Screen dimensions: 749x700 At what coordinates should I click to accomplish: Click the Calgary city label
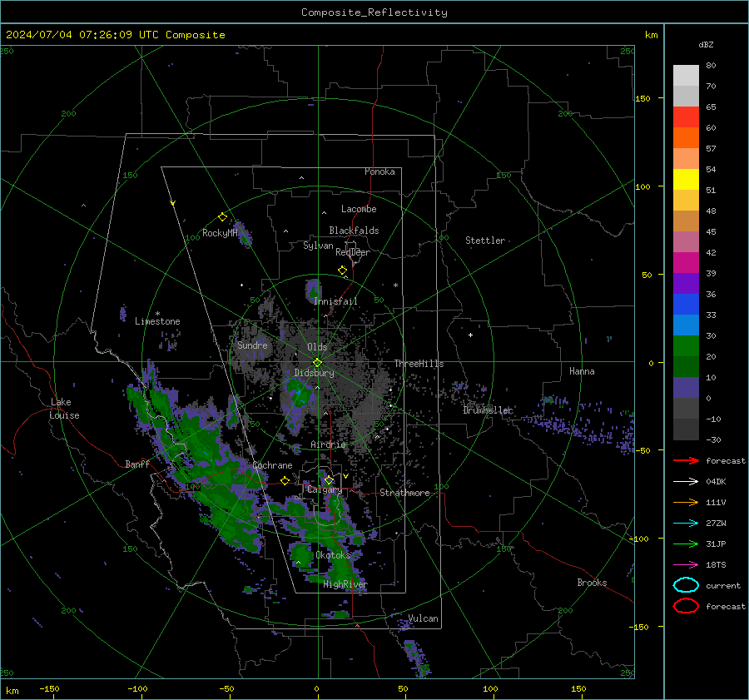pos(325,489)
